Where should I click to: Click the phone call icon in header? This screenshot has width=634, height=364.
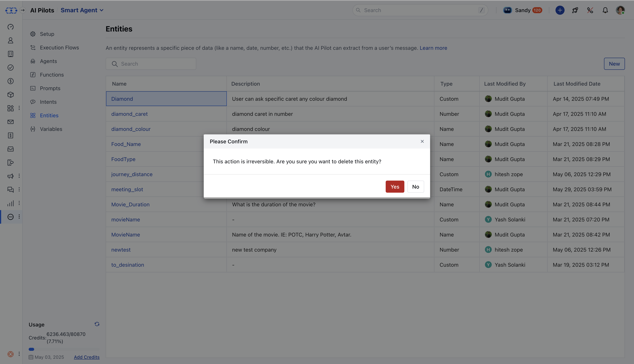590,10
